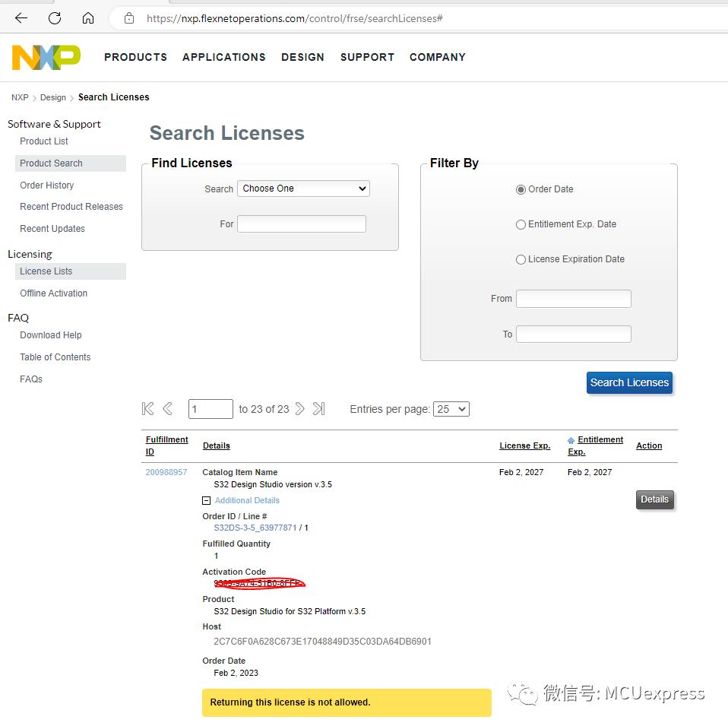Reload the page with the refresh icon
Viewport: 728px width, 726px height.
tap(55, 18)
